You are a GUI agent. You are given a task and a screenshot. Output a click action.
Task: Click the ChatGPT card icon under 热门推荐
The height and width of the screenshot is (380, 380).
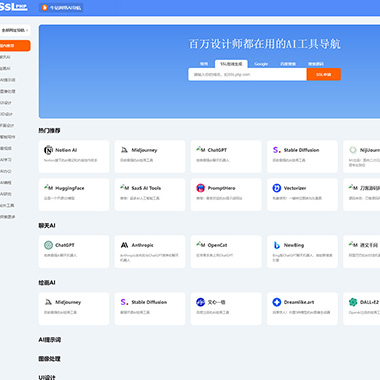[x=201, y=150]
